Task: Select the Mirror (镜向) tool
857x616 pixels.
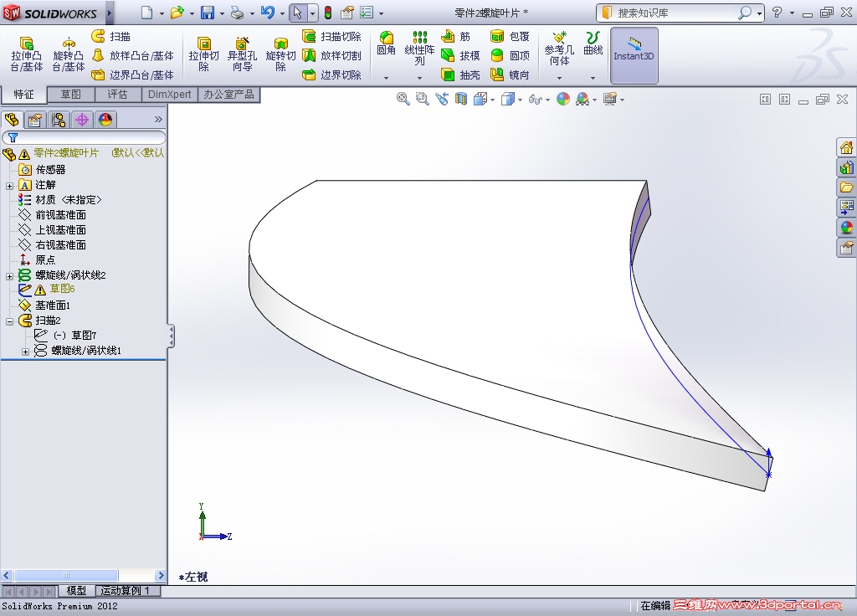Action: (x=510, y=74)
